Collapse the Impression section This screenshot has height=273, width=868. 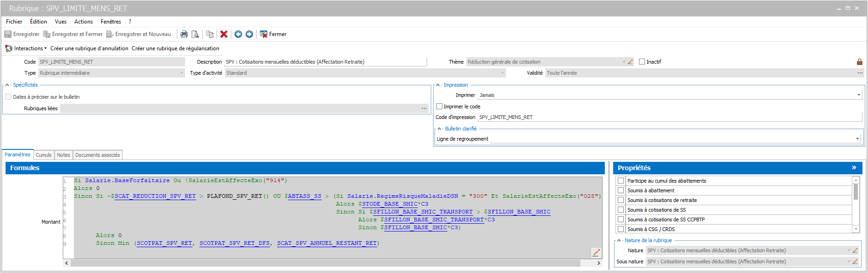pyautogui.click(x=438, y=85)
